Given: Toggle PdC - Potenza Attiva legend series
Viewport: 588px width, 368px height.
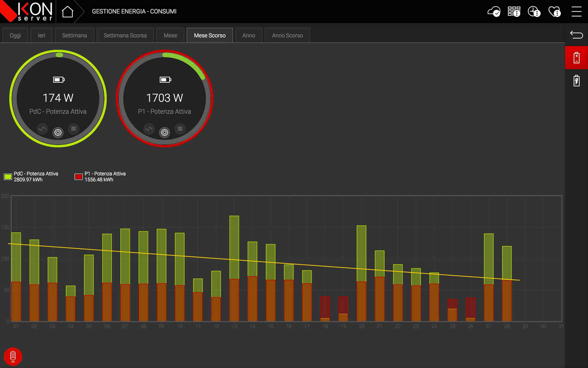Looking at the screenshot, I should click(x=8, y=177).
